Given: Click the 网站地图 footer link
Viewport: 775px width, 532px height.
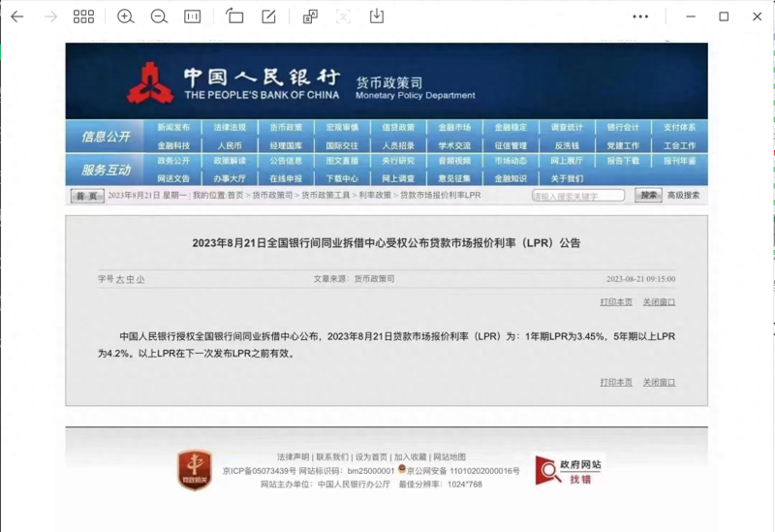Looking at the screenshot, I should pyautogui.click(x=449, y=456).
